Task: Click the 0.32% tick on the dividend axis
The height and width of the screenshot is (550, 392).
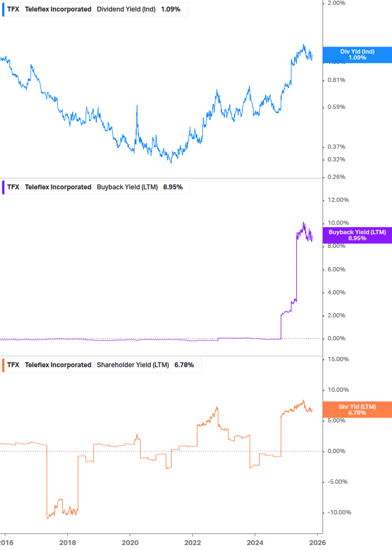Action: (336, 160)
